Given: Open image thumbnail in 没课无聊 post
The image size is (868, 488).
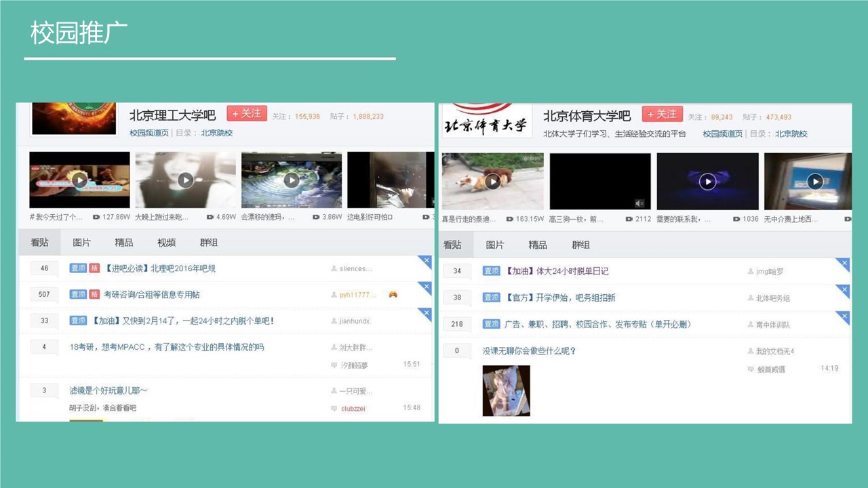Looking at the screenshot, I should 506,390.
